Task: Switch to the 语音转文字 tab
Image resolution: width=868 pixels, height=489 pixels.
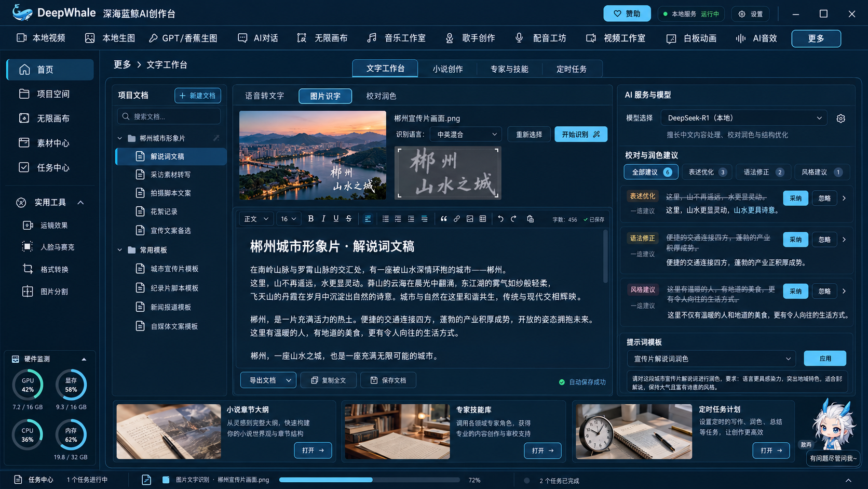Action: 265,96
